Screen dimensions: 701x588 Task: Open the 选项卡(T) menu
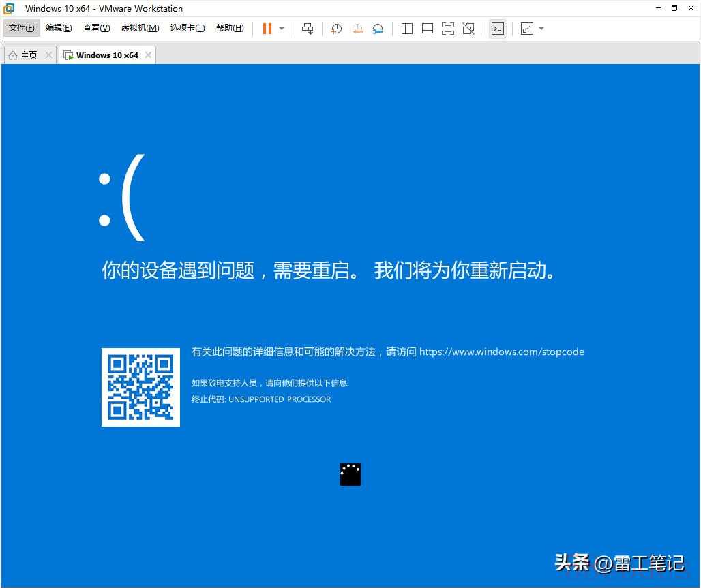click(x=188, y=28)
